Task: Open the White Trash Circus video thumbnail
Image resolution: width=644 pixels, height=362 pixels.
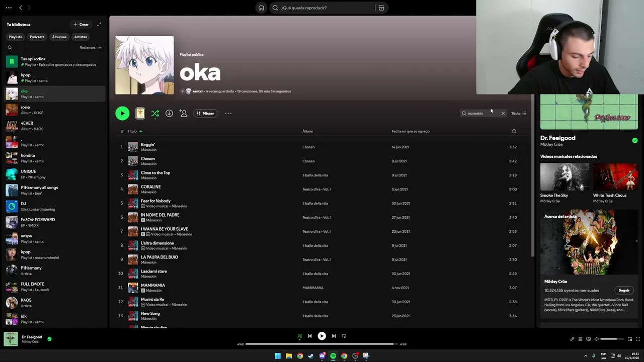Action: pyautogui.click(x=615, y=177)
